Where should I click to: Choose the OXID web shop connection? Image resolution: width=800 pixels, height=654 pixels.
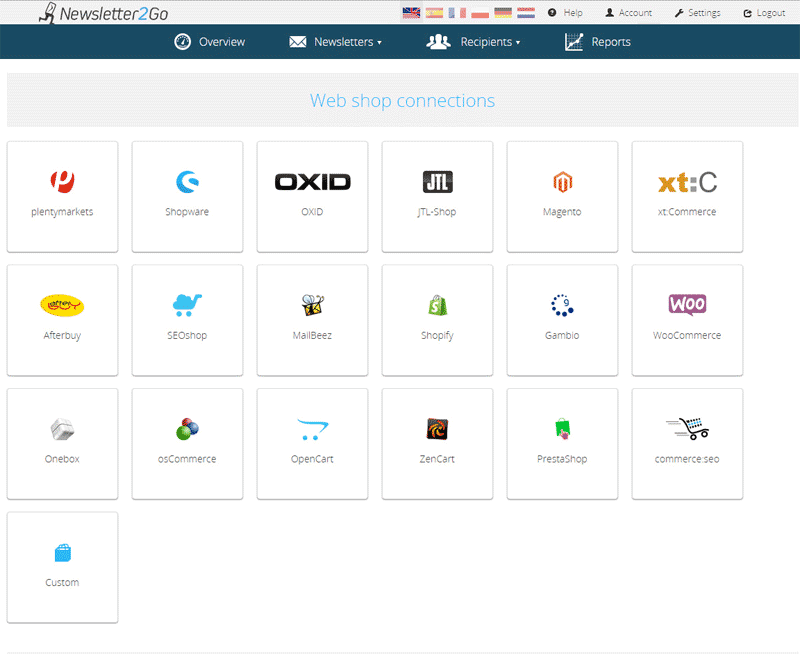click(312, 196)
